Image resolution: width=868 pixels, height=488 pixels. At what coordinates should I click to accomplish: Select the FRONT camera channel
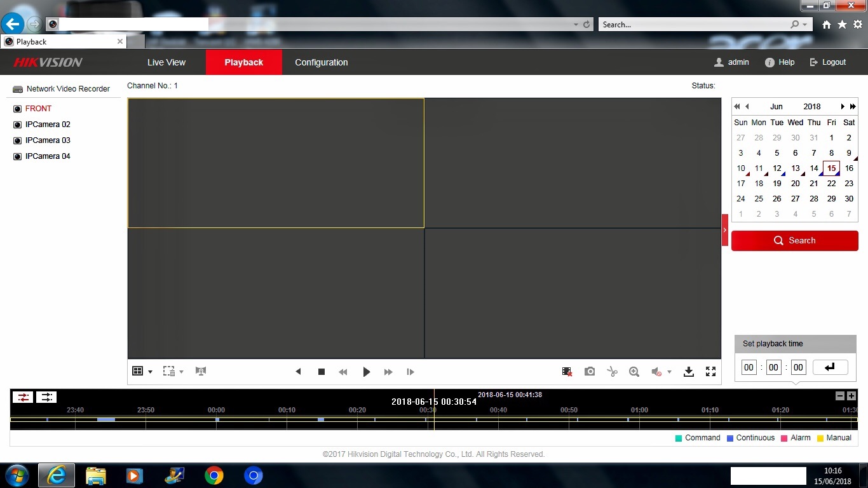tap(38, 109)
